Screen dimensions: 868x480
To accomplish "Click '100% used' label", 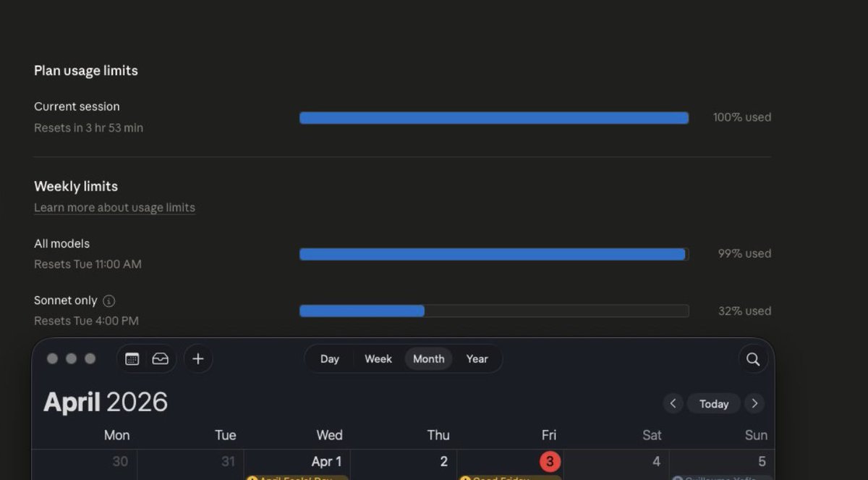I will tap(742, 117).
